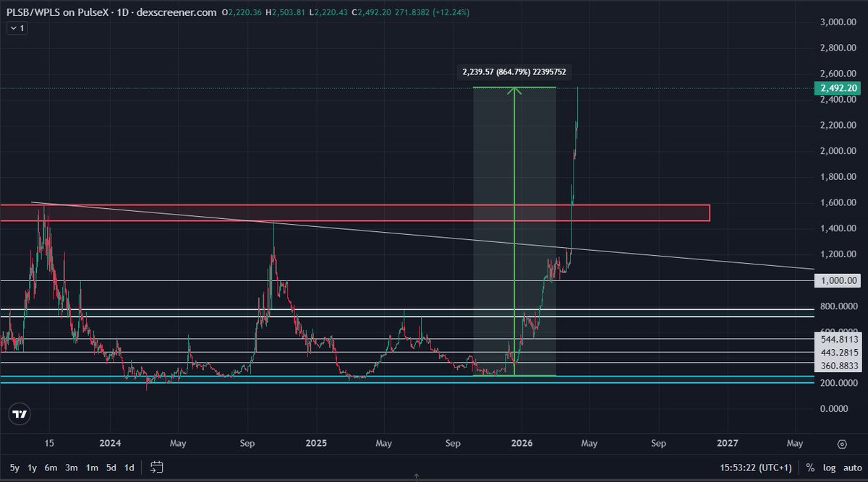Image resolution: width=868 pixels, height=482 pixels.
Task: Click the 2,000.00 price axis label
Action: pos(840,151)
